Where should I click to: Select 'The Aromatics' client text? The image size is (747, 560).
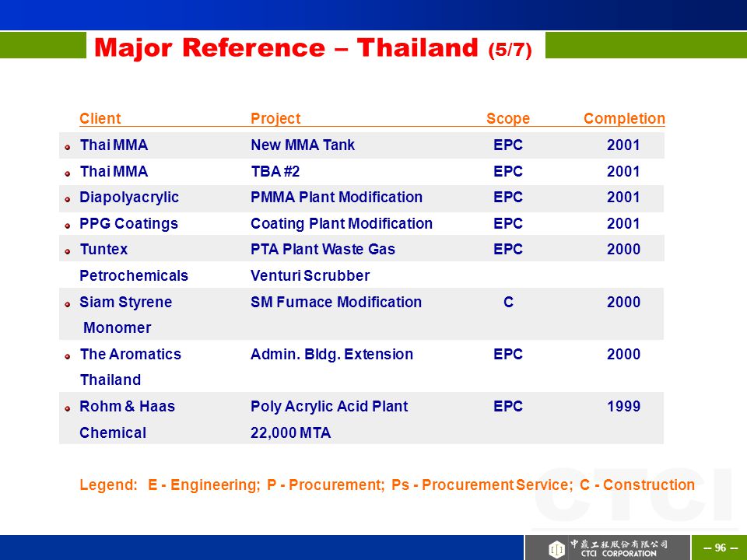coord(130,354)
